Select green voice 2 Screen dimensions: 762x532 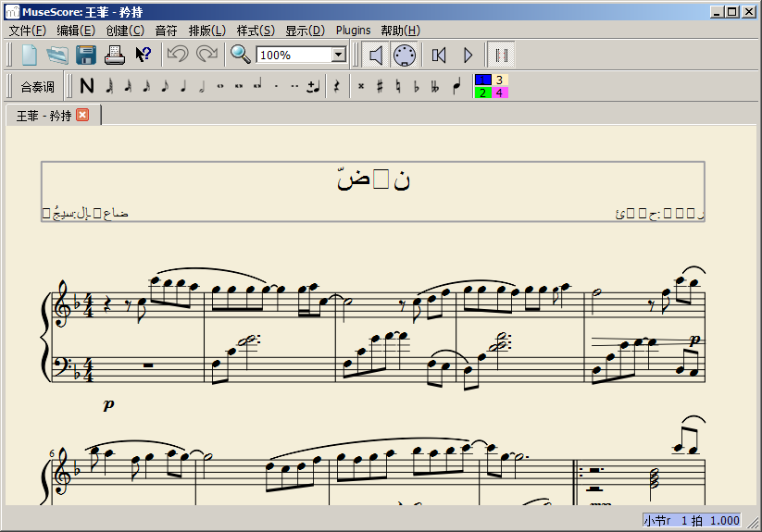click(x=483, y=93)
